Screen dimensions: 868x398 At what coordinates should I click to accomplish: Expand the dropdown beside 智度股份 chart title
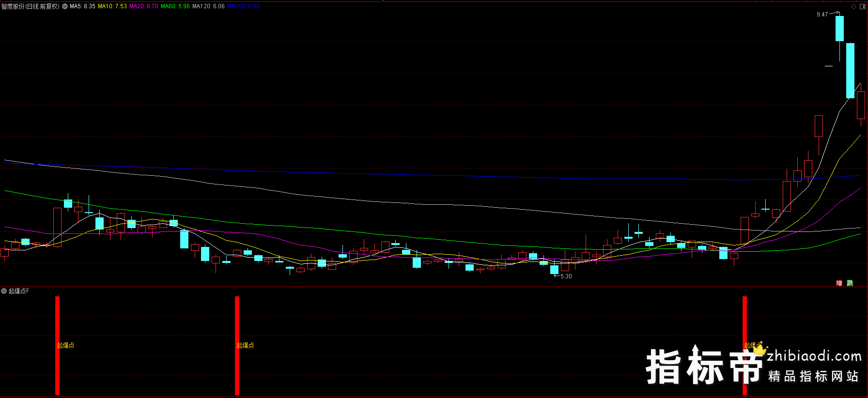coord(65,6)
